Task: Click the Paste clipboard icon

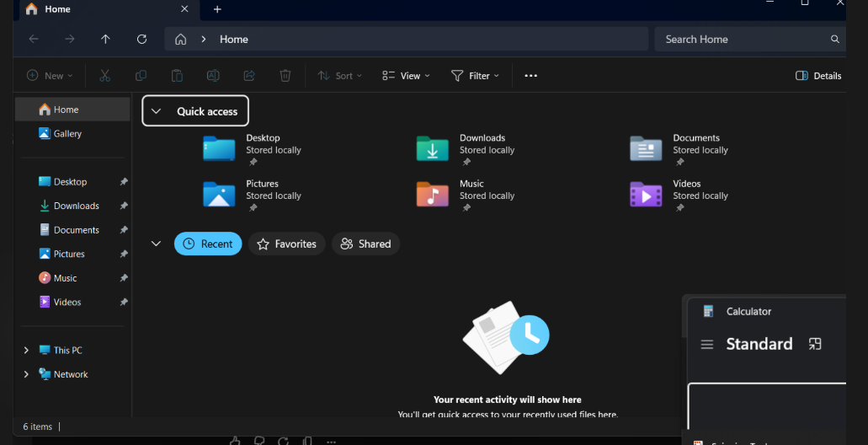Action: (177, 76)
